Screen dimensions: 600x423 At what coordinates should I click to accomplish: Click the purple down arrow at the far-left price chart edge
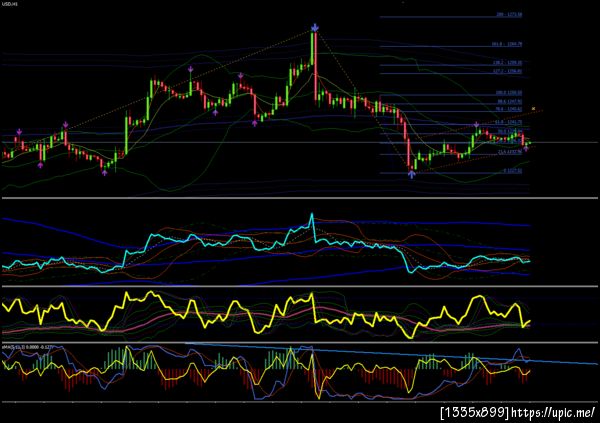tap(19, 132)
